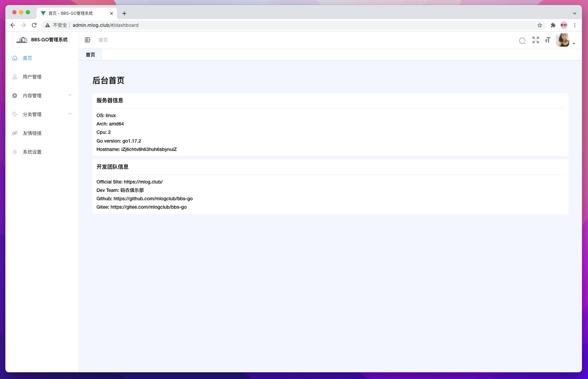Select the 首页 - BBS-GO管理系统 browser tab
This screenshot has height=379, width=588.
[x=77, y=13]
